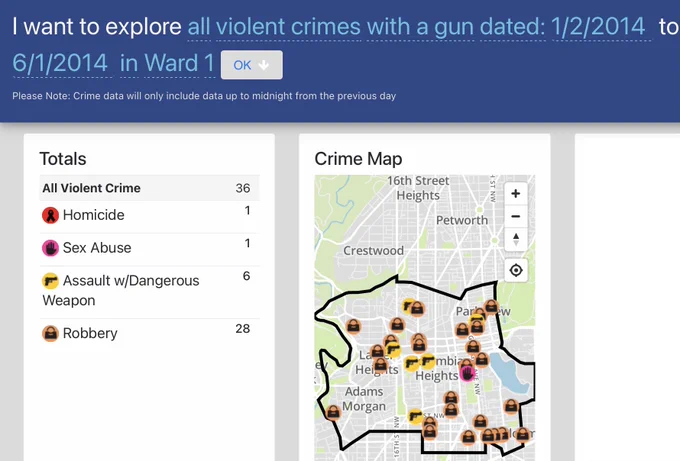Click the Crestwood label on map

coord(373,251)
